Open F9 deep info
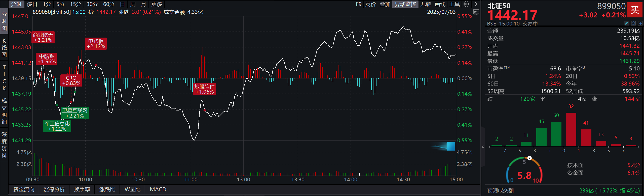Image resolution: width=644 pixels, height=196 pixels. (x=359, y=4)
